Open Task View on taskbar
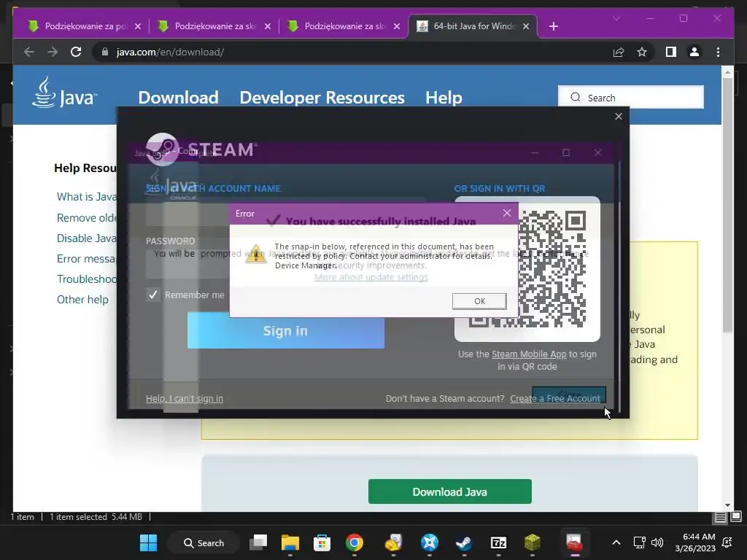Image resolution: width=747 pixels, height=560 pixels. point(258,542)
